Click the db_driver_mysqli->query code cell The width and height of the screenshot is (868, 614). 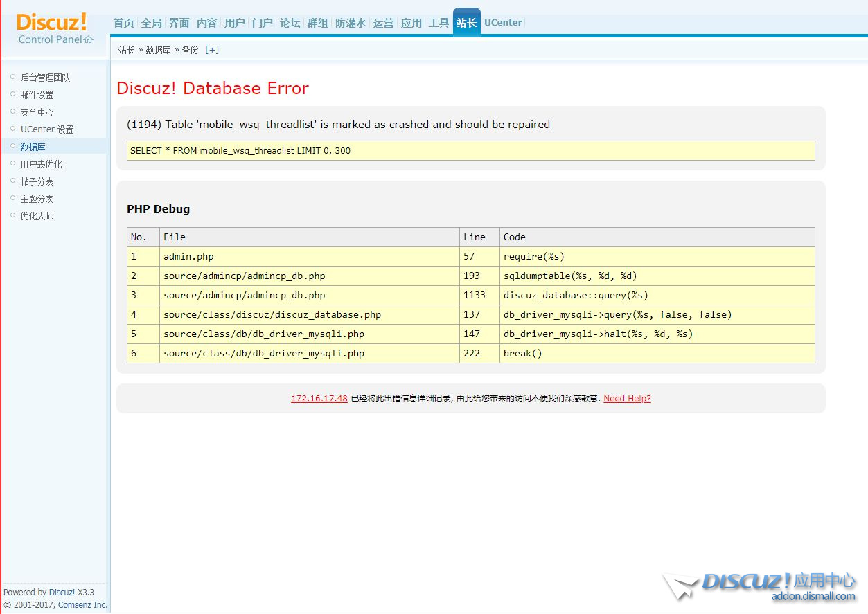click(x=657, y=315)
